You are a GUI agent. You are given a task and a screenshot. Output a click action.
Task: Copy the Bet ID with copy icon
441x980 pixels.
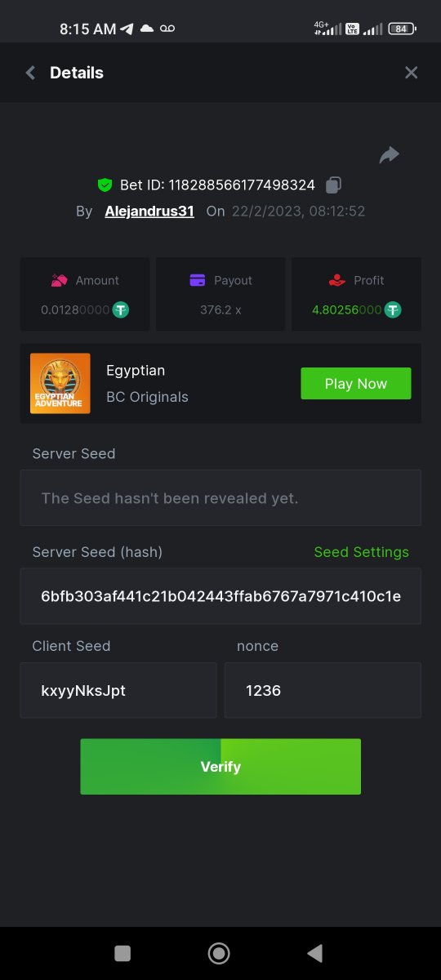333,185
